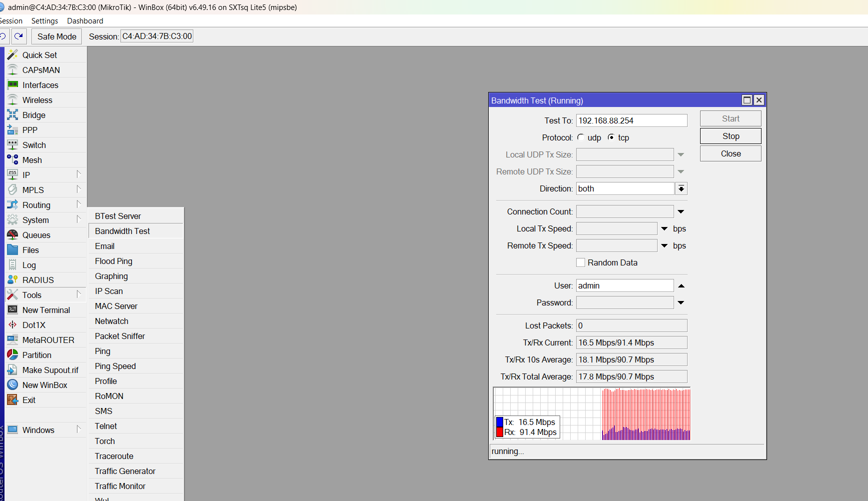Click the redo arrow toolbar button
868x501 pixels.
click(x=19, y=36)
